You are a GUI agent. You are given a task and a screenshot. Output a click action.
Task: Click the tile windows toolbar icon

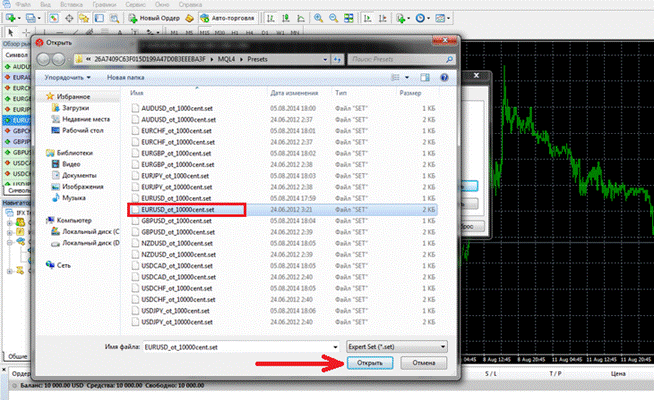[349, 18]
